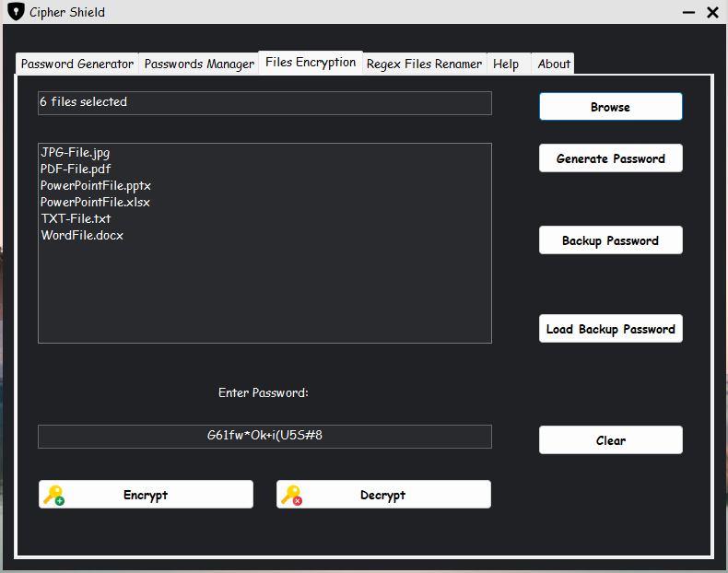
Task: Switch to the Passwords Manager tab
Action: tap(199, 64)
